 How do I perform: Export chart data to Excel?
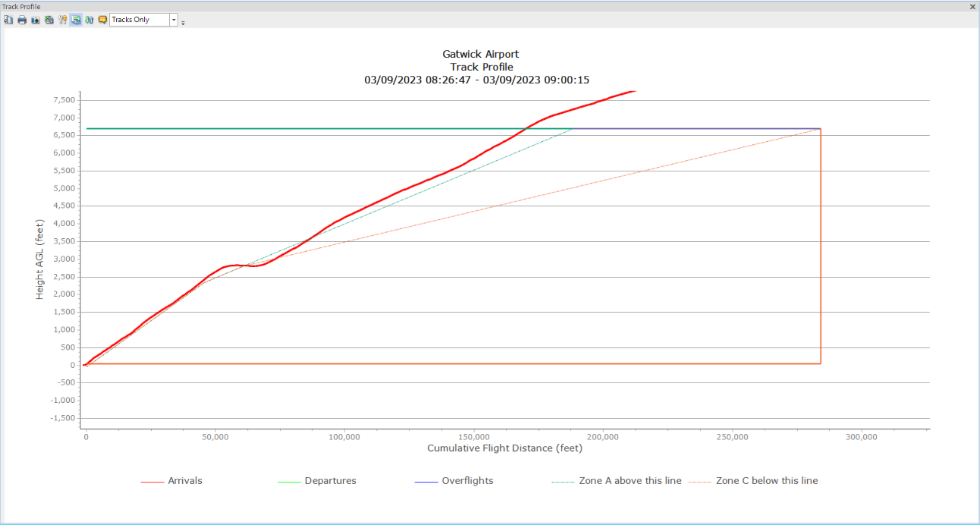[x=49, y=20]
